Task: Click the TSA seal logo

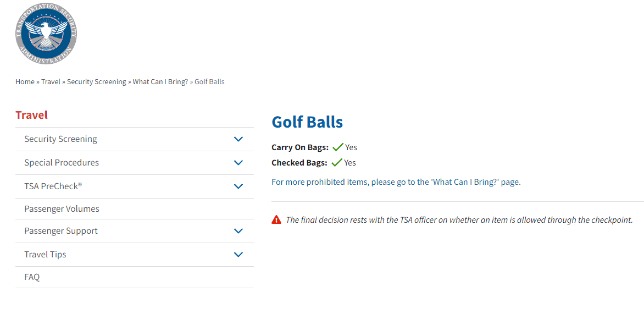Action: tap(46, 34)
